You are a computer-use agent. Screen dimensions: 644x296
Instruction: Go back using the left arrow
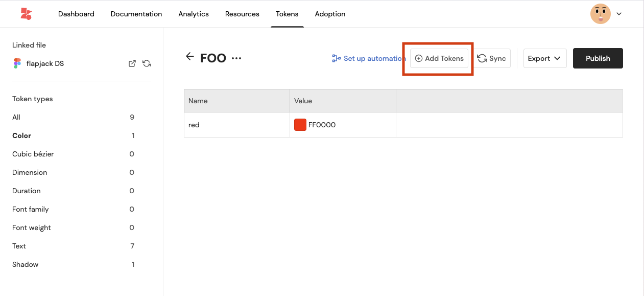(190, 57)
